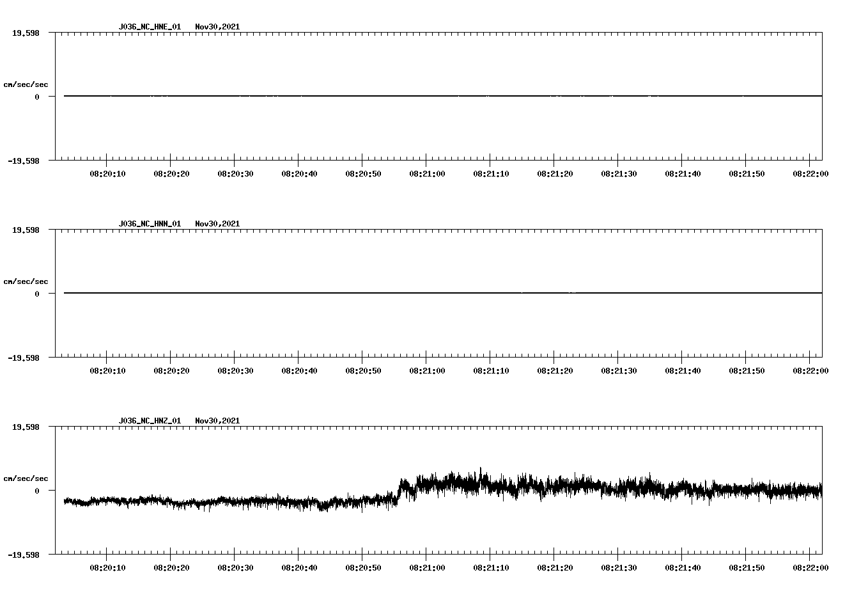868x591 pixels.
Task: Click the J036_NC_HNN_01 channel title
Action: (150, 224)
